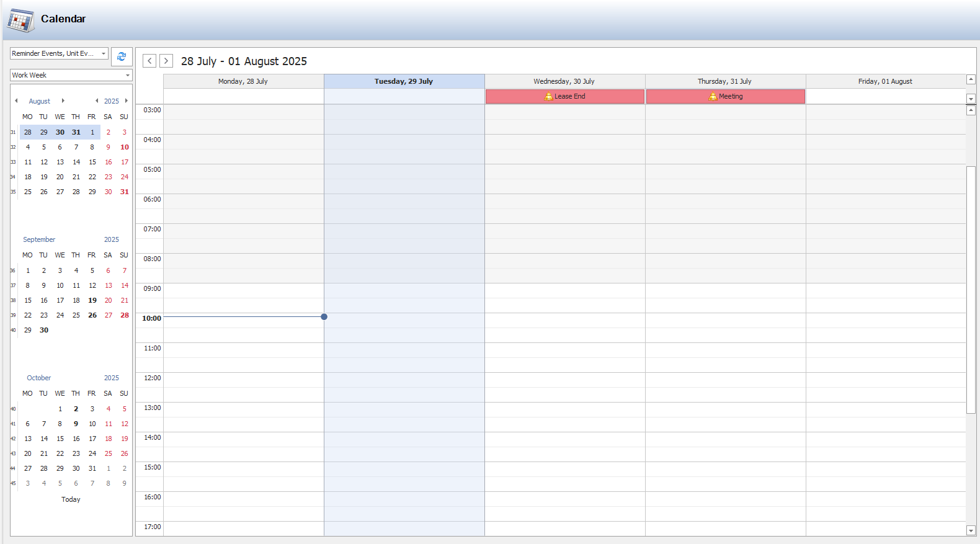Image resolution: width=980 pixels, height=544 pixels.
Task: Expand all-day area with down arrow
Action: pos(971,99)
